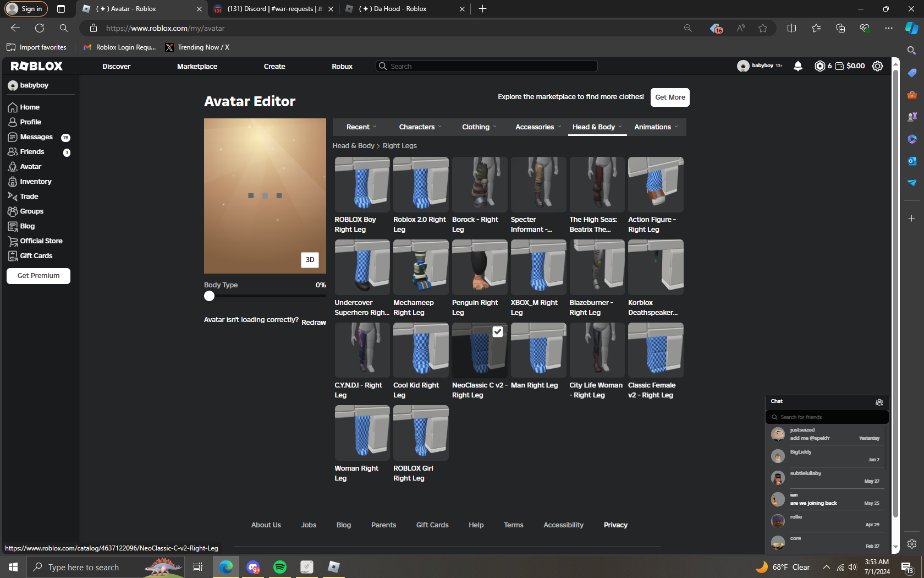Uncheck the NeoClassic C v2 Right Leg
Viewport: 924px width, 578px height.
tap(498, 331)
